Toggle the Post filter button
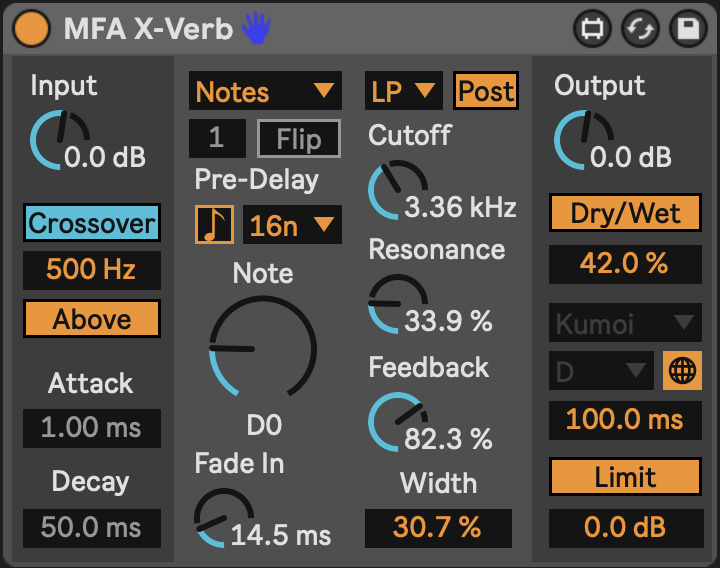The height and width of the screenshot is (568, 720). click(x=486, y=90)
